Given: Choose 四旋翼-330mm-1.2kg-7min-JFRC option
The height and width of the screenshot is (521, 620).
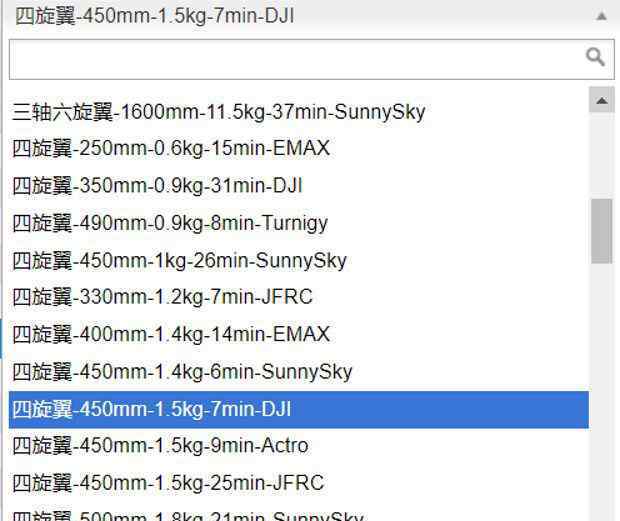Looking at the screenshot, I should pyautogui.click(x=162, y=297).
